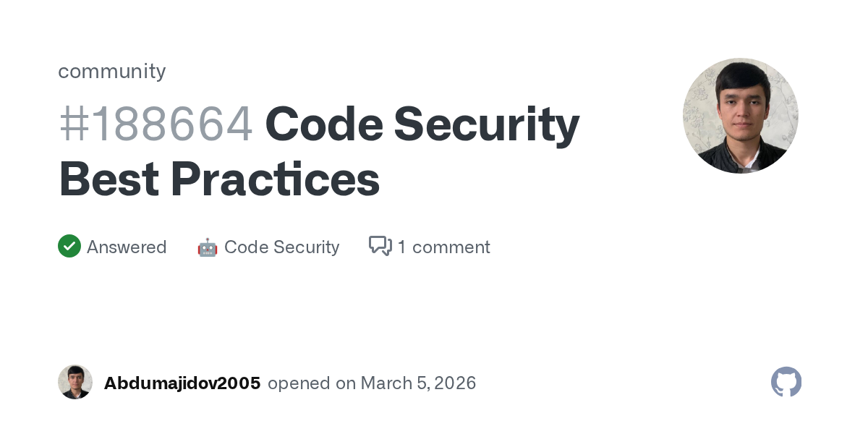Viewport: 868px width, 434px height.
Task: Click the word "comment" after the count
Action: coord(451,247)
